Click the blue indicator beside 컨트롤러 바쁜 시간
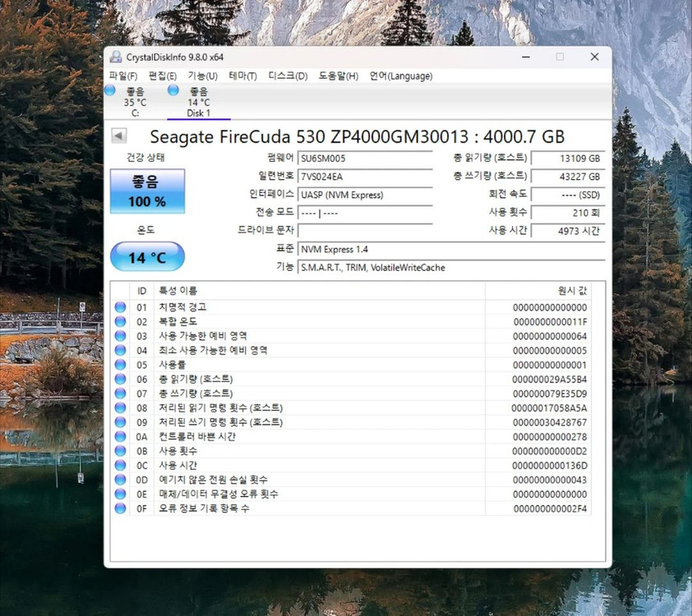 pos(122,436)
